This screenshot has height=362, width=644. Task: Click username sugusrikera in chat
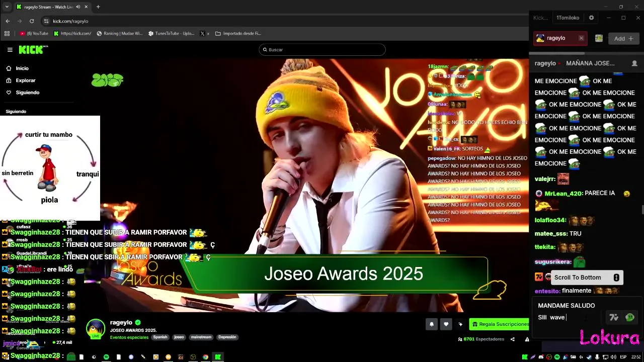point(553,262)
